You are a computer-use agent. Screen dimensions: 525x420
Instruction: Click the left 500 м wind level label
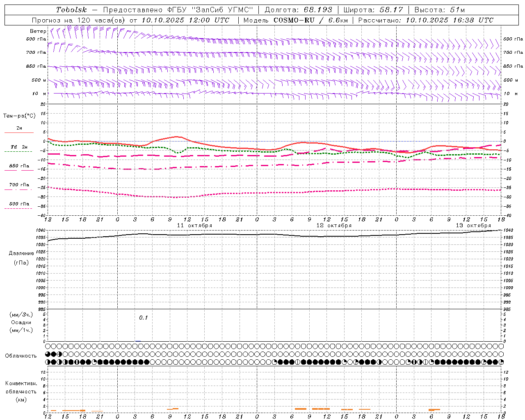39,80
